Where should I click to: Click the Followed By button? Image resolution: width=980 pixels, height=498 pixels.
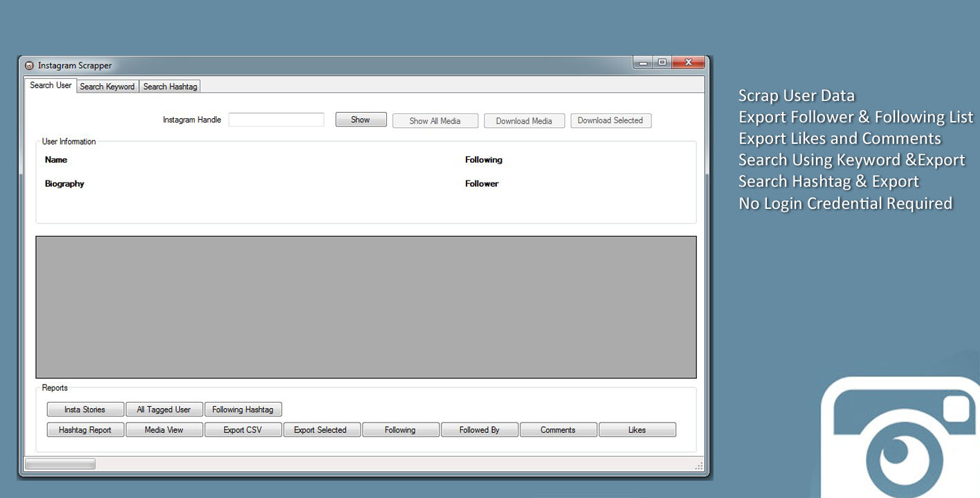click(x=480, y=430)
